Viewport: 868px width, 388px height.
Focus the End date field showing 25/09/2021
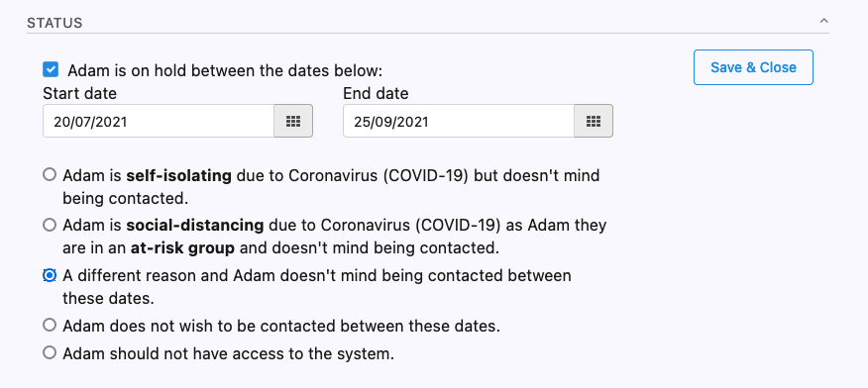459,121
